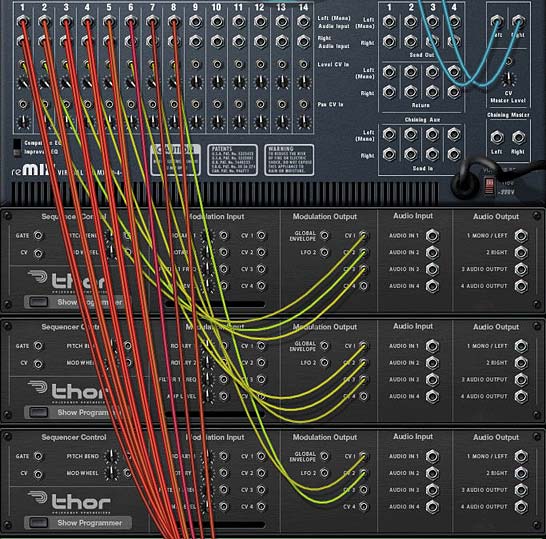Click the Chaining Master Right jack

pos(518,138)
